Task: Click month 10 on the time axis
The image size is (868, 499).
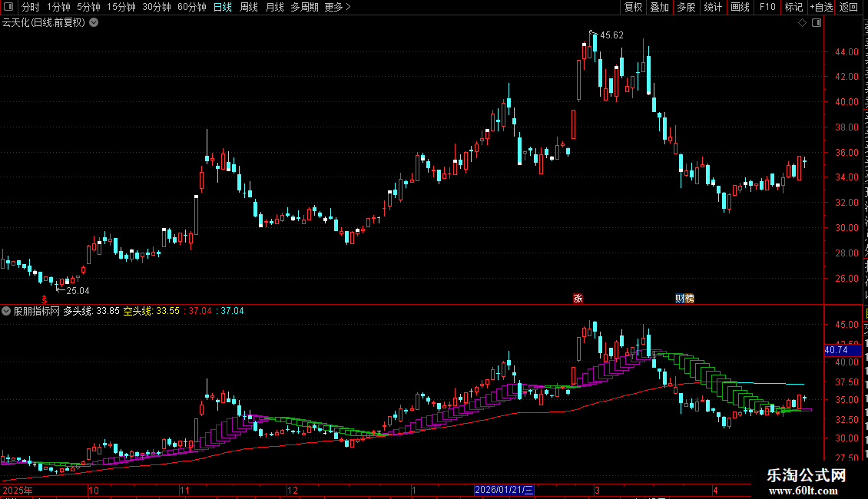Action: (94, 490)
